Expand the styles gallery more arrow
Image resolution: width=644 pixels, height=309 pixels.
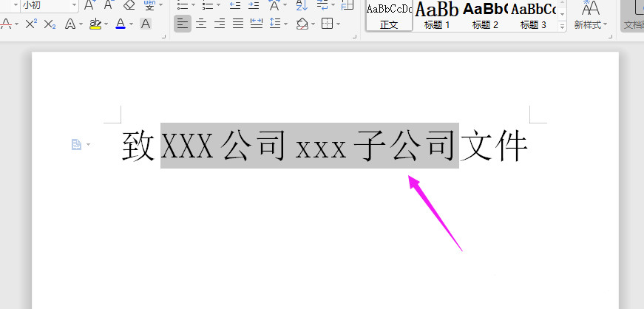pyautogui.click(x=562, y=25)
